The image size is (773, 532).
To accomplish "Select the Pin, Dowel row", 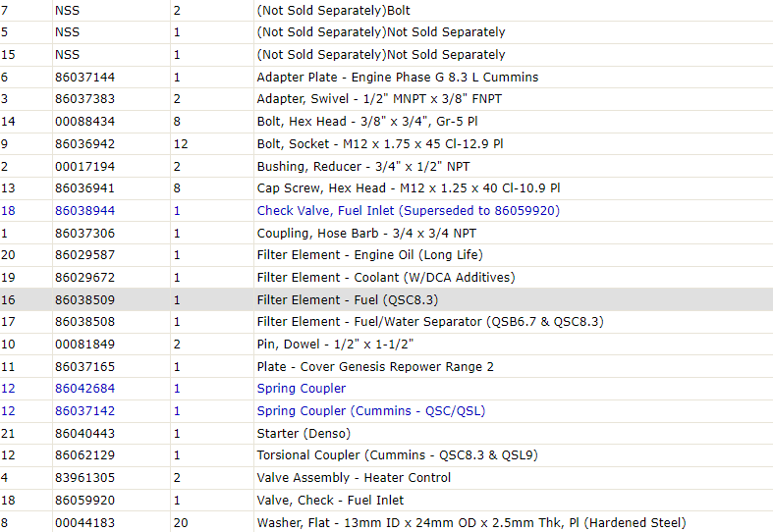I will pos(387,345).
